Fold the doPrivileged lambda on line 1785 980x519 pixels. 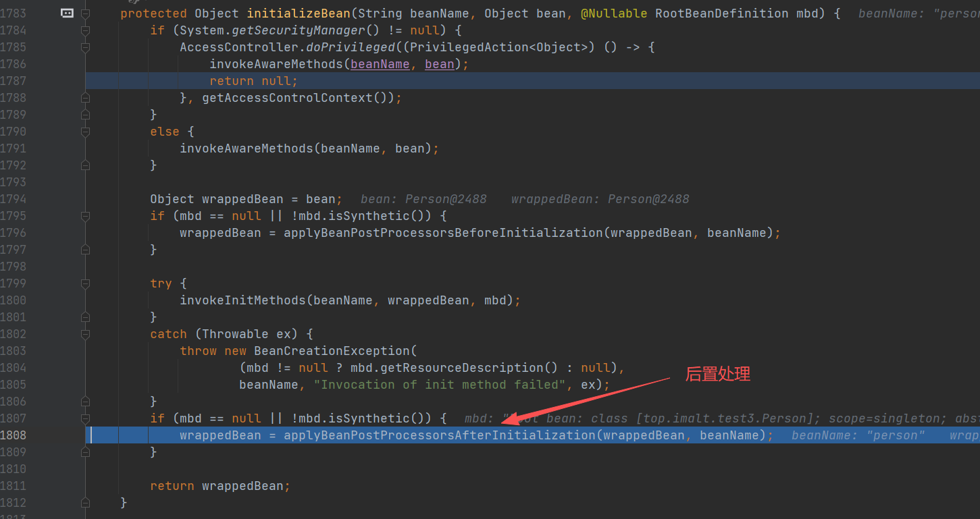point(85,47)
